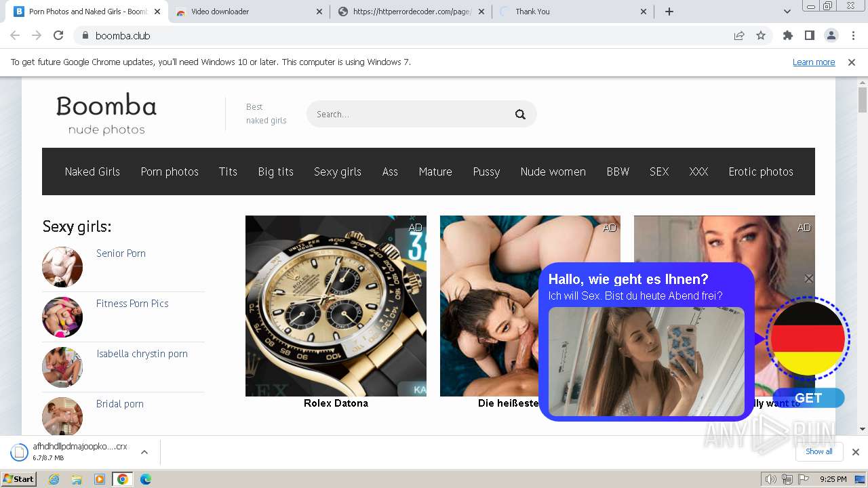Open a new tab with the plus button

(669, 12)
